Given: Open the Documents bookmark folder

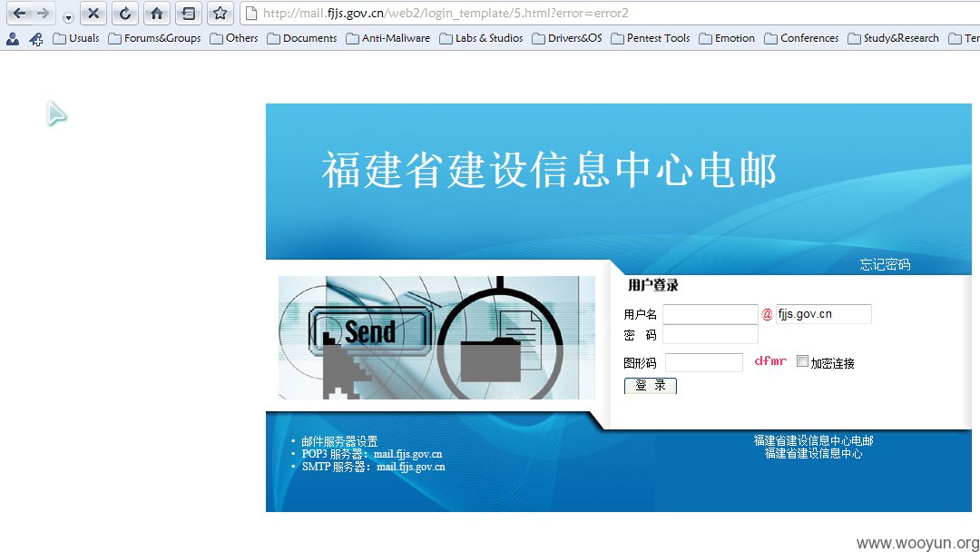Looking at the screenshot, I should 302,38.
